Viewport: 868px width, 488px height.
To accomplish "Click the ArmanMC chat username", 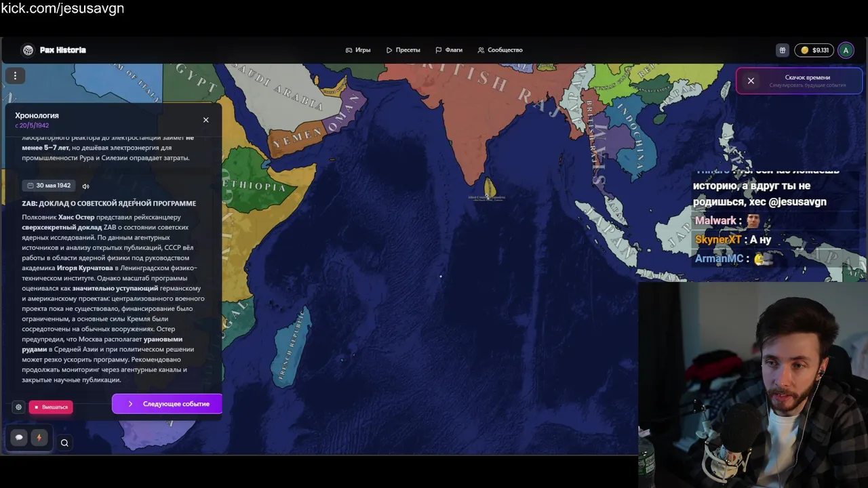I will click(719, 259).
